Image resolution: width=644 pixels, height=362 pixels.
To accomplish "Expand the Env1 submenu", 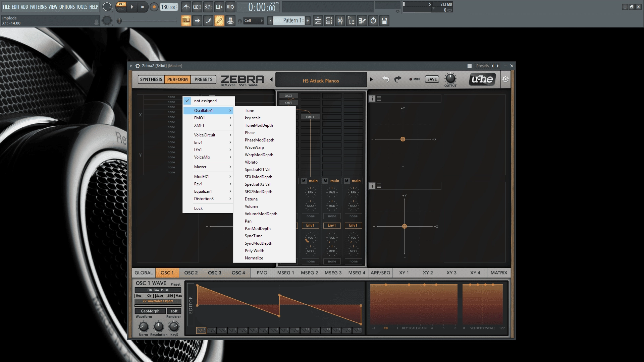I will point(208,142).
